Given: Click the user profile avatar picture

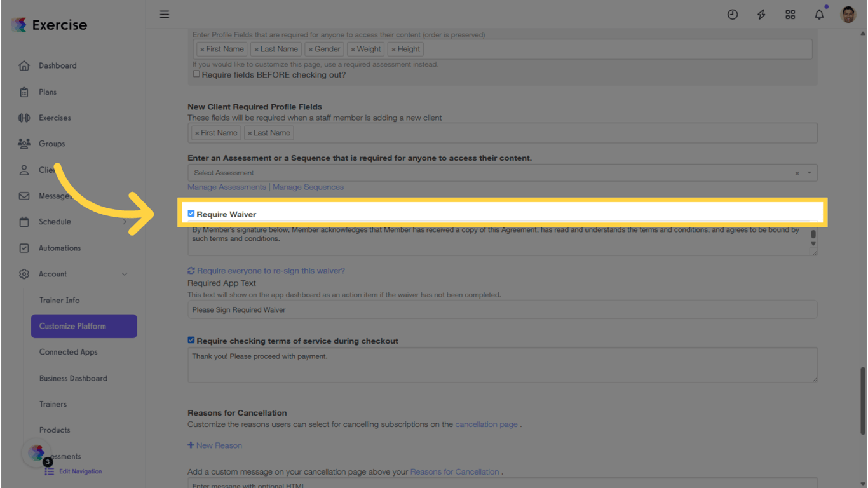Looking at the screenshot, I should click(848, 13).
